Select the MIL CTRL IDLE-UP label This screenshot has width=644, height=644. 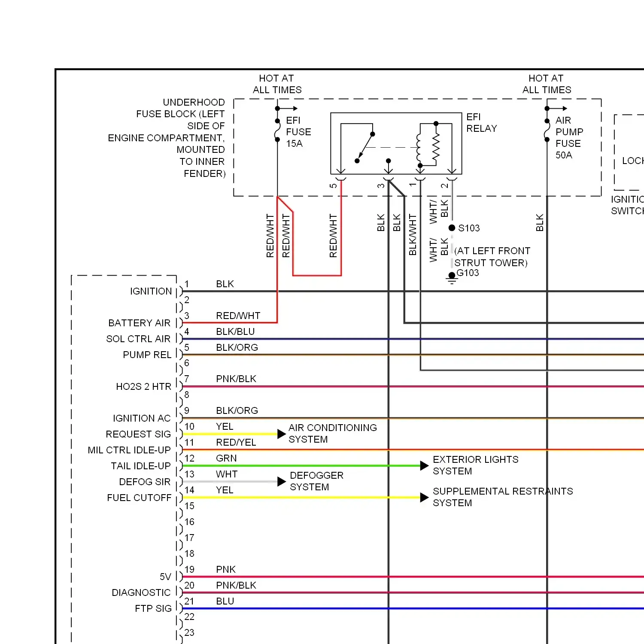pos(129,450)
